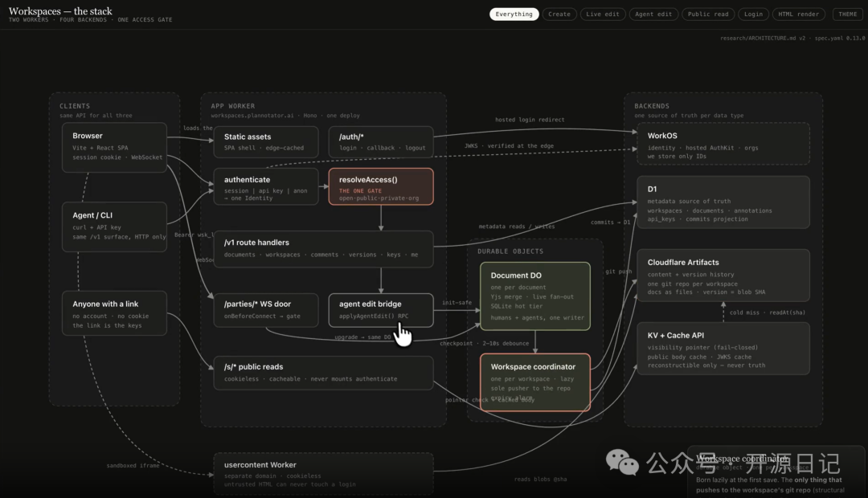Click the BACKENDS group heading
Screen dimensions: 868x498
(x=652, y=106)
